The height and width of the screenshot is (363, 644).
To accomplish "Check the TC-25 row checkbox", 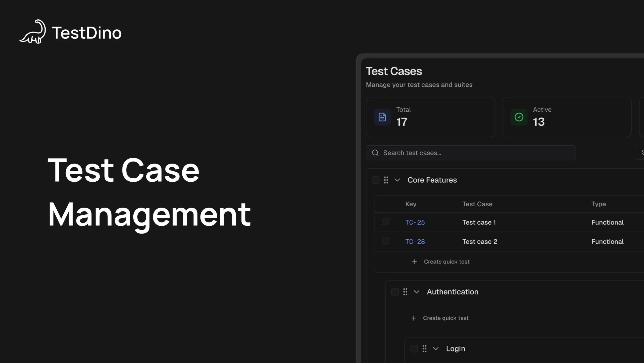I will (385, 222).
